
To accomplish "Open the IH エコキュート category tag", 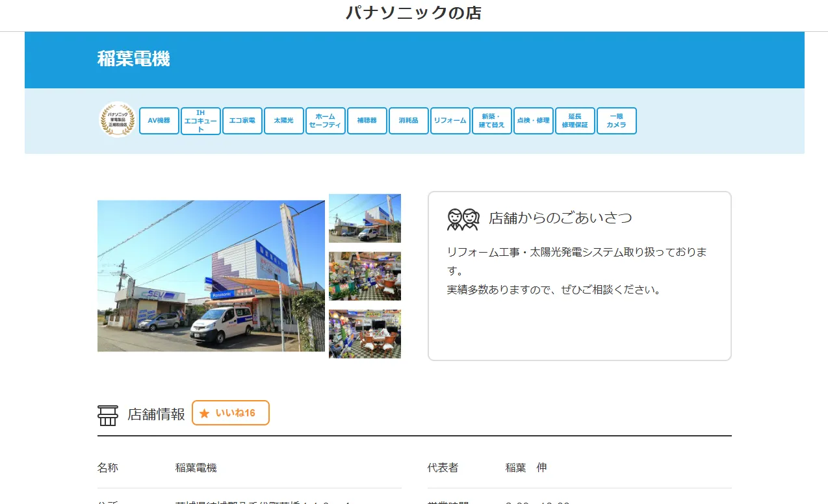I will (201, 121).
